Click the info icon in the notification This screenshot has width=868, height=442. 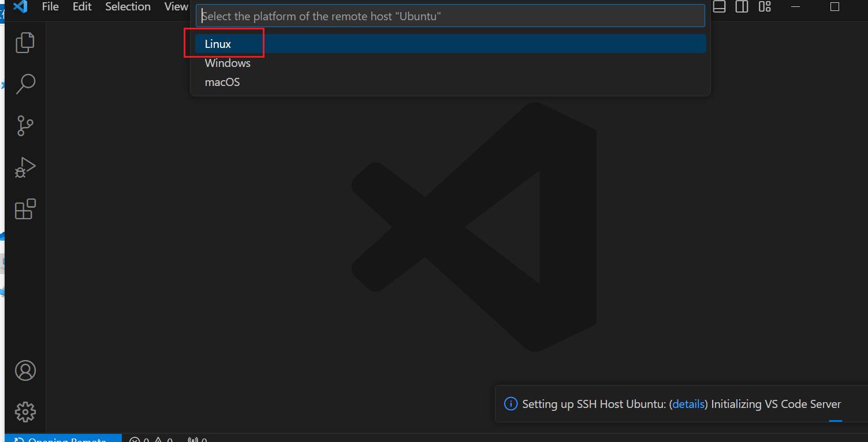click(511, 404)
